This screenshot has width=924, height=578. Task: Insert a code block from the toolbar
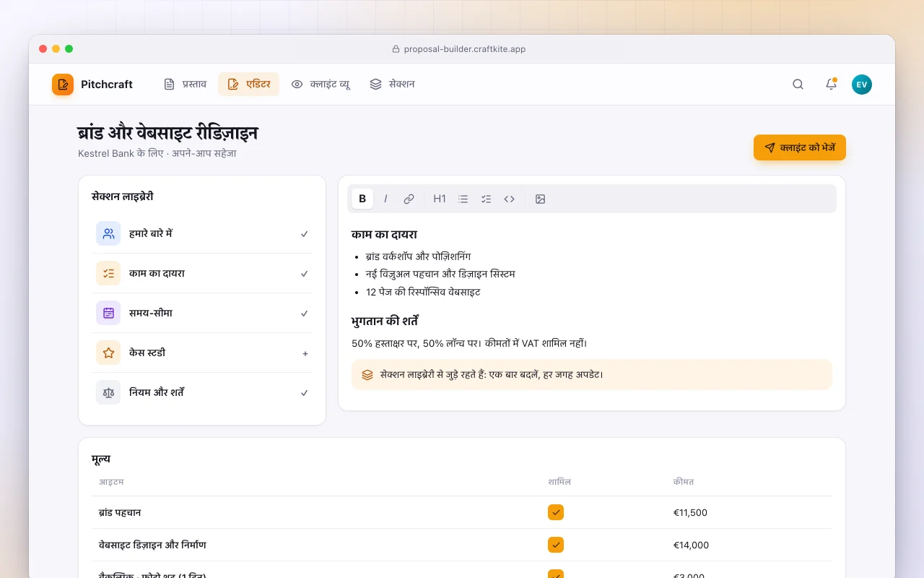click(x=510, y=199)
